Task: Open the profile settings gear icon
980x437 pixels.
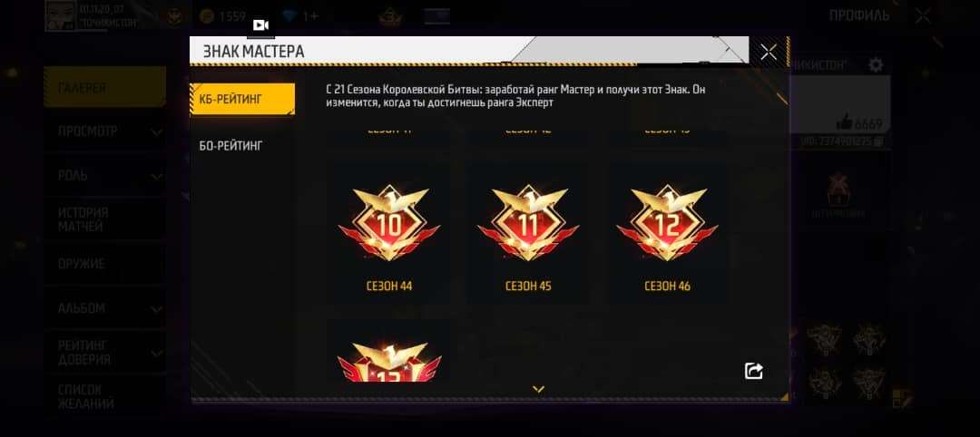Action: [x=877, y=65]
